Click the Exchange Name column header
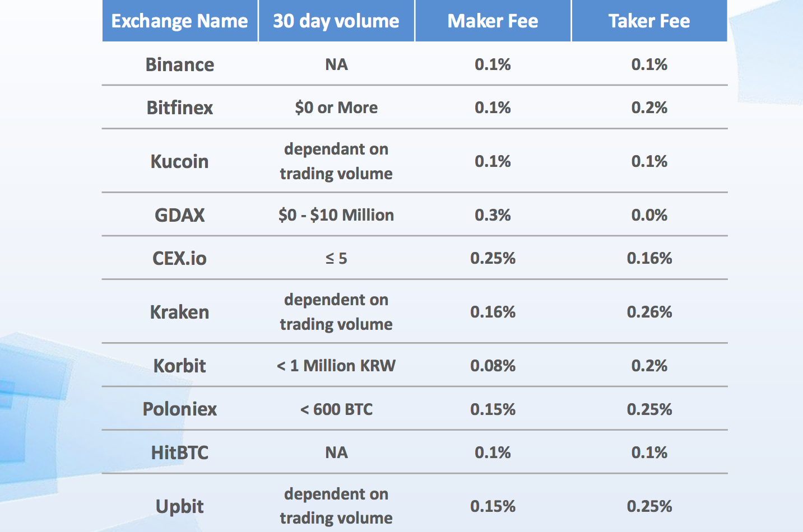The height and width of the screenshot is (532, 803). pos(179,21)
